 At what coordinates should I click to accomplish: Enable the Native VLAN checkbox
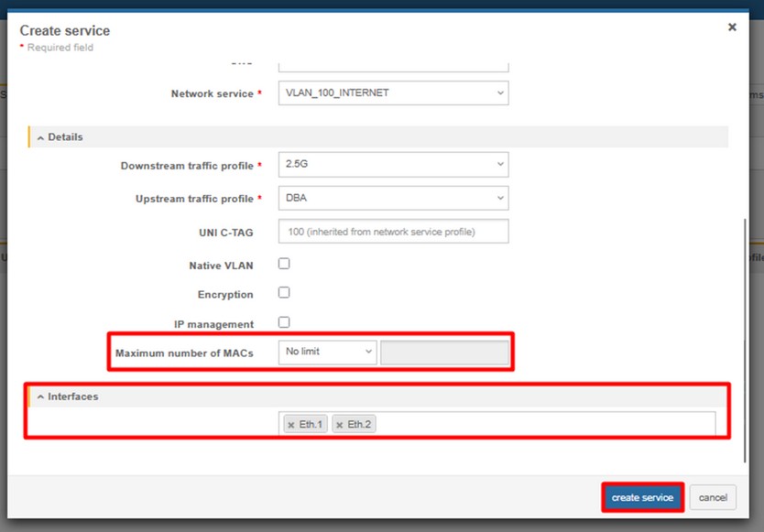coord(284,264)
